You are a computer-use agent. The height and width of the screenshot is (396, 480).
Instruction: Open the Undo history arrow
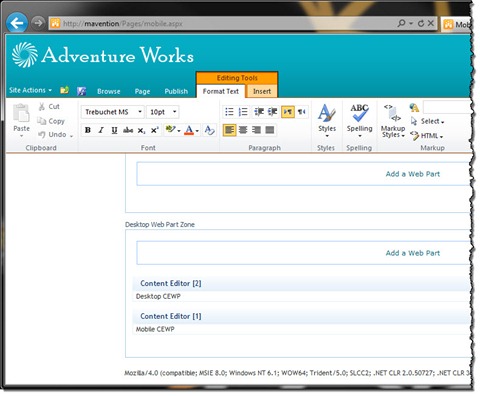(x=71, y=136)
